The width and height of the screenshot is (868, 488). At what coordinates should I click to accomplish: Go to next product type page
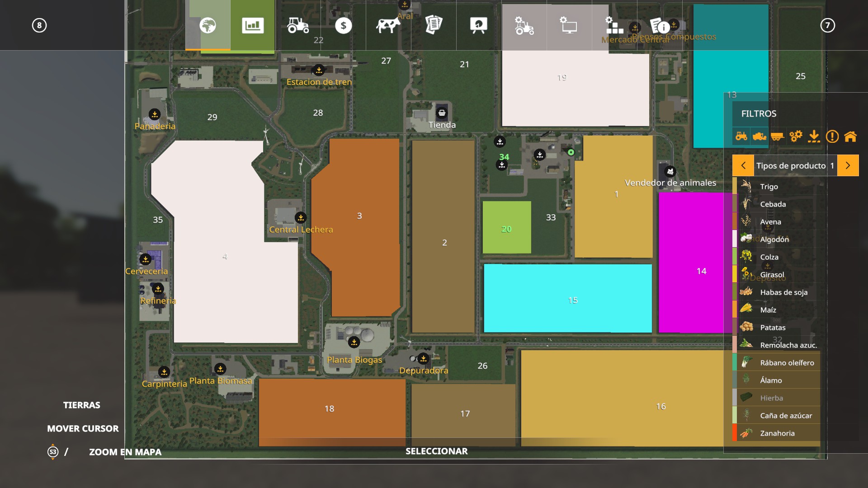[x=848, y=165]
